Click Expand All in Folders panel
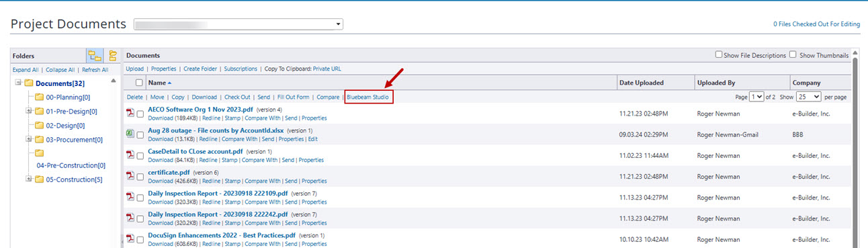 [x=26, y=70]
